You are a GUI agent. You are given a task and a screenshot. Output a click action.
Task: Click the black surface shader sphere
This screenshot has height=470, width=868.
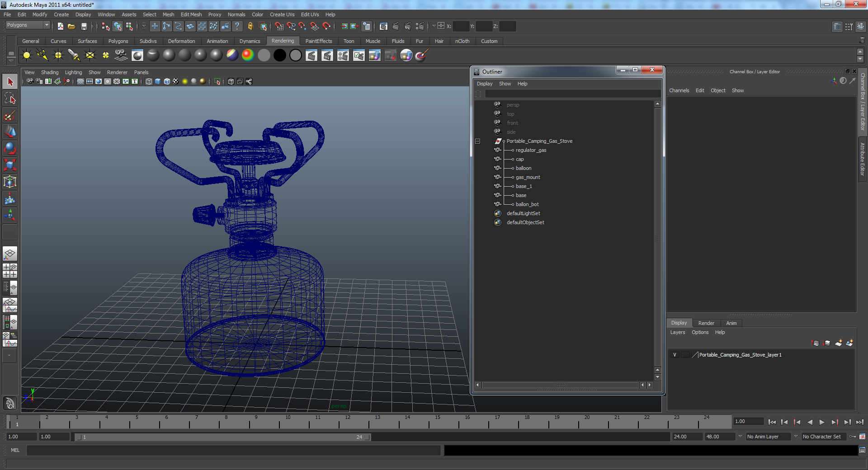280,56
